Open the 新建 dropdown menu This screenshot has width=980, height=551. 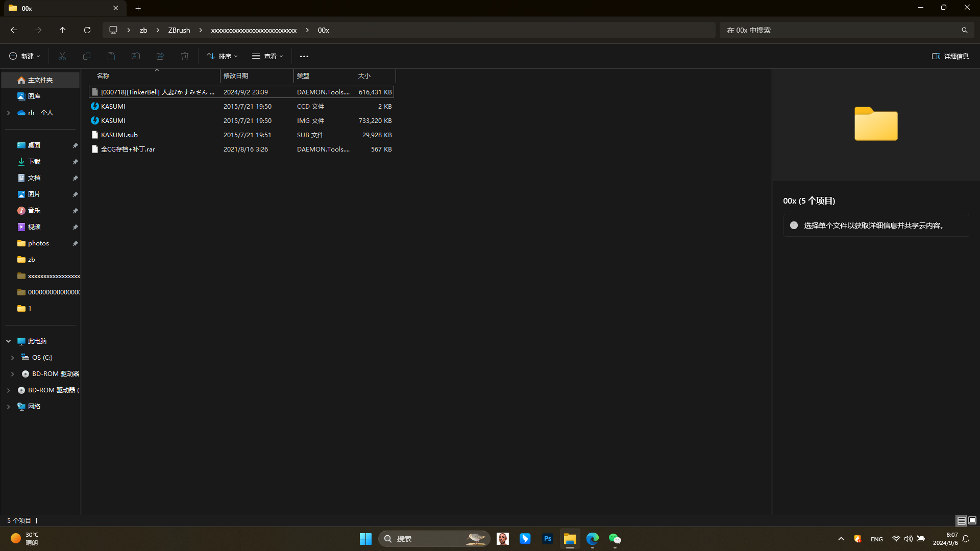pos(24,56)
